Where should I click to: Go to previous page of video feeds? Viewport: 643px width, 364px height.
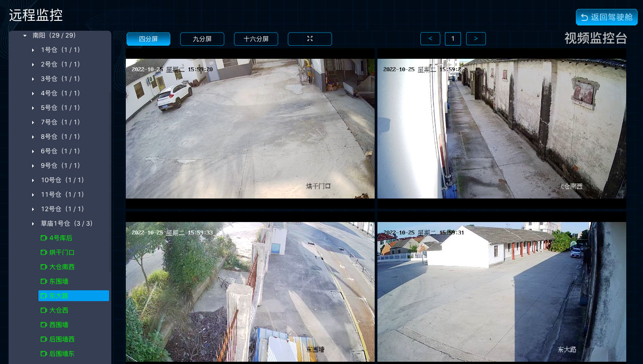click(x=430, y=39)
